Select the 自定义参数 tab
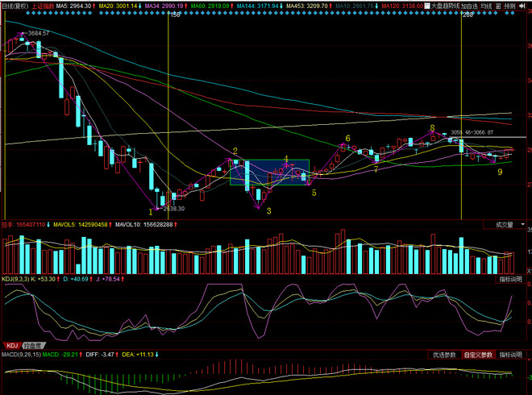 click(x=478, y=355)
